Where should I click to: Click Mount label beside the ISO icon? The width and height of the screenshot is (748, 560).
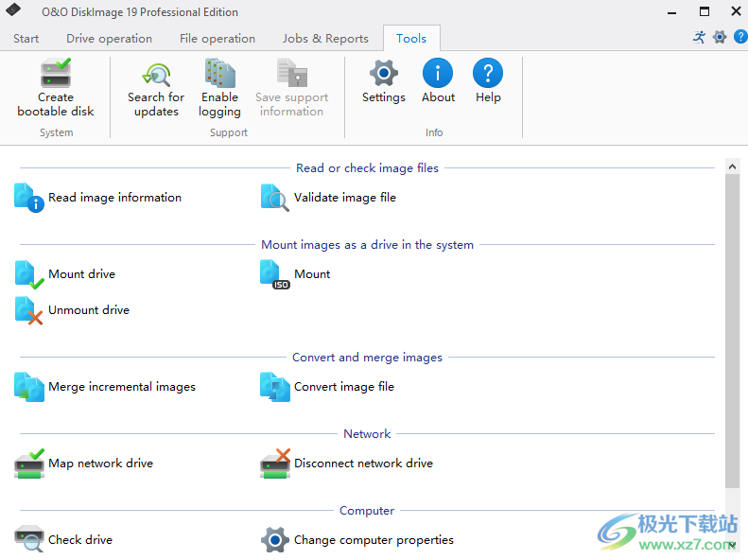pyautogui.click(x=312, y=274)
